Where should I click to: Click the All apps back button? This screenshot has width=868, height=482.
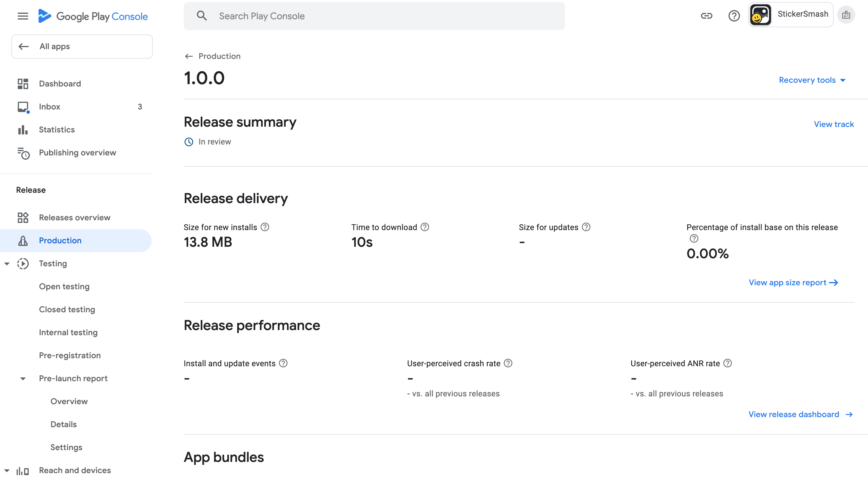(82, 47)
